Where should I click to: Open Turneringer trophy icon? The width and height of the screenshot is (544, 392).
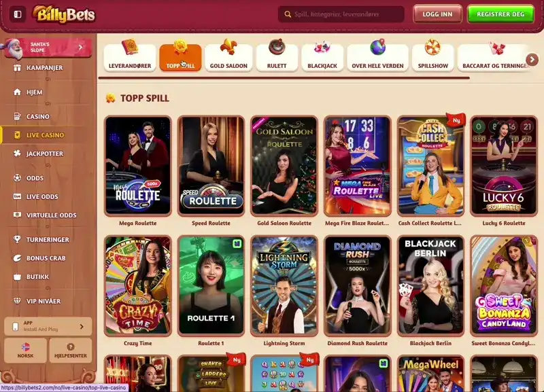17,240
